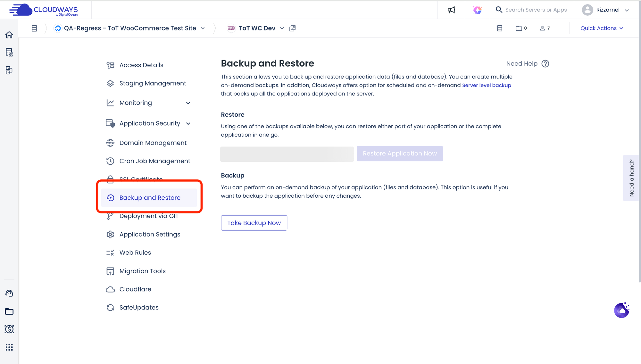Click Take Backup Now button
641x364 pixels.
[254, 223]
